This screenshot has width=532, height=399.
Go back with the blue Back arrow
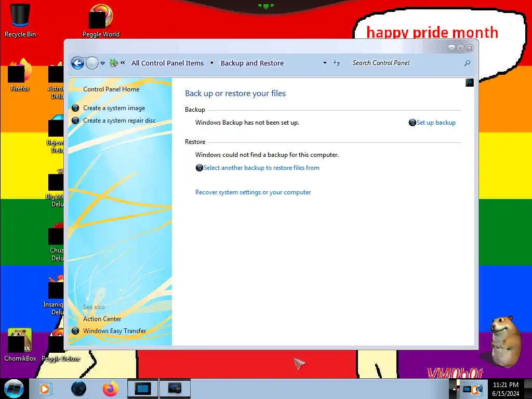pyautogui.click(x=77, y=63)
